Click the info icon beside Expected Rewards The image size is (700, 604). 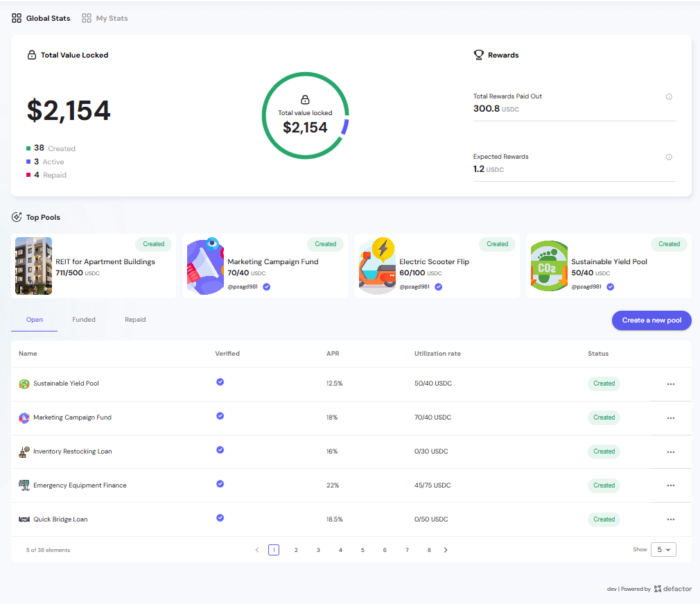point(669,157)
